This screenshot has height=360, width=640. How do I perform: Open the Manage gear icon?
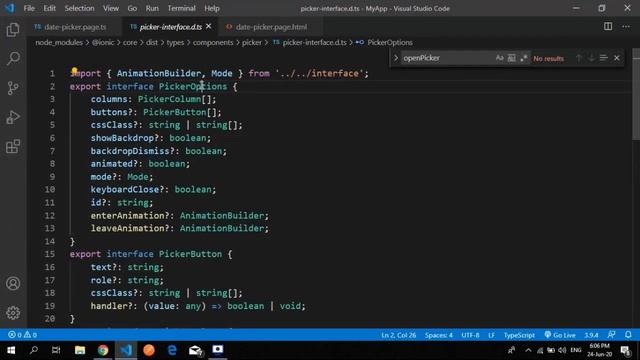click(x=13, y=313)
